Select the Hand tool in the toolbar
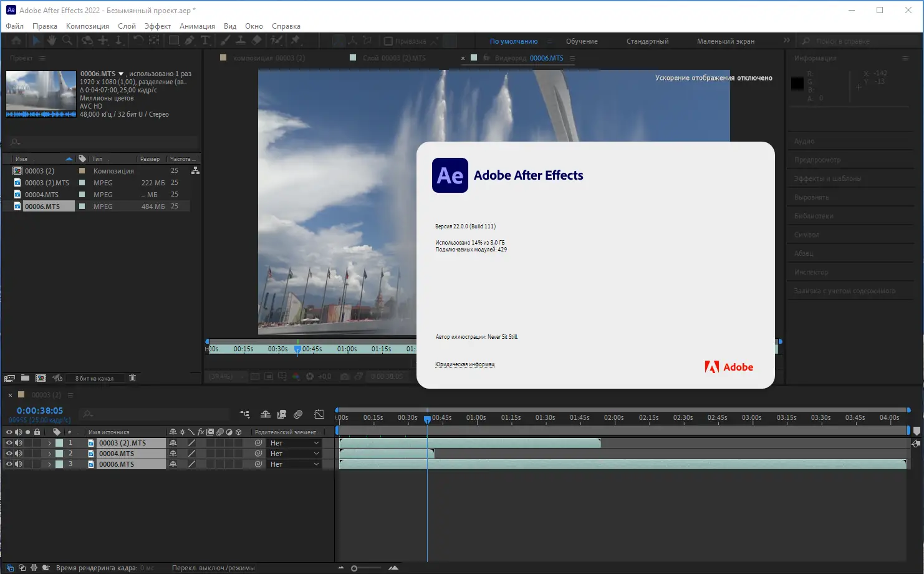Screen dimensions: 924x574 (x=52, y=41)
